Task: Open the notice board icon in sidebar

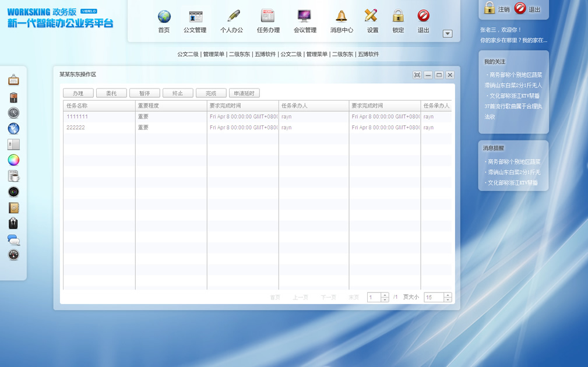Action: (13, 80)
